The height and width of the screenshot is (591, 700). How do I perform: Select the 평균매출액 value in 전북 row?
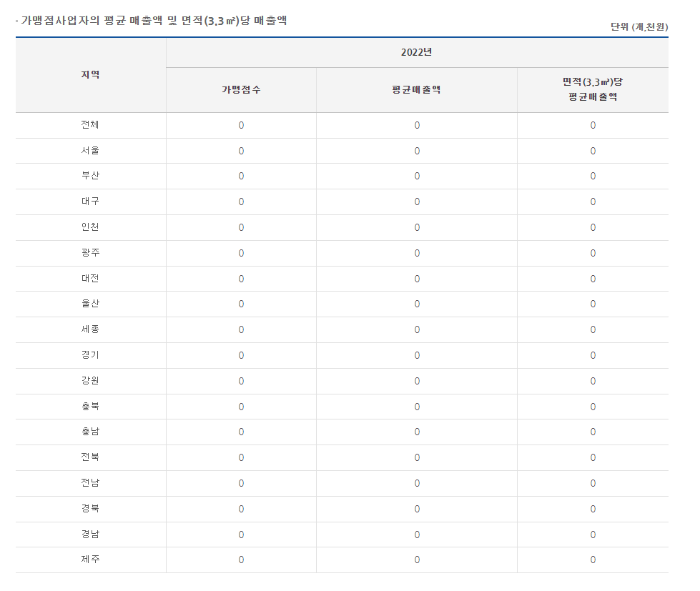417,457
